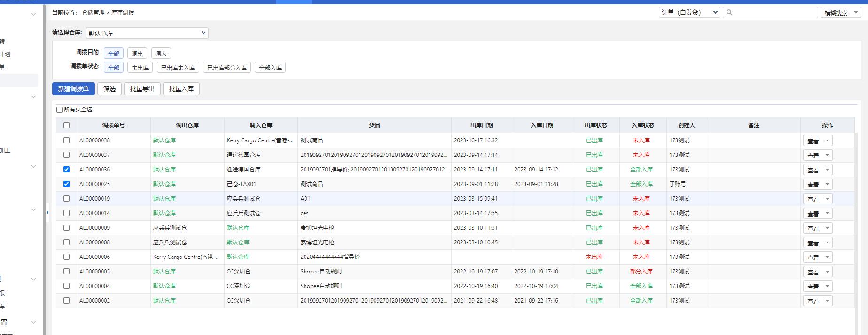The height and width of the screenshot is (335, 868).
Task: Expand the topmost sidebar chevron
Action: (x=33, y=14)
